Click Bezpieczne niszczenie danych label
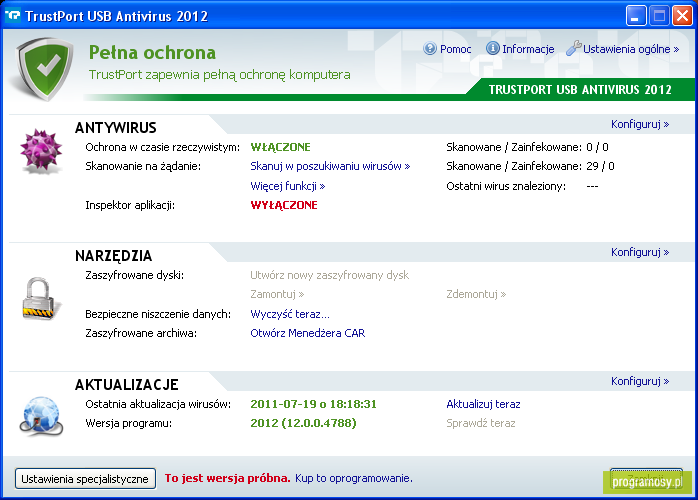 [158, 314]
